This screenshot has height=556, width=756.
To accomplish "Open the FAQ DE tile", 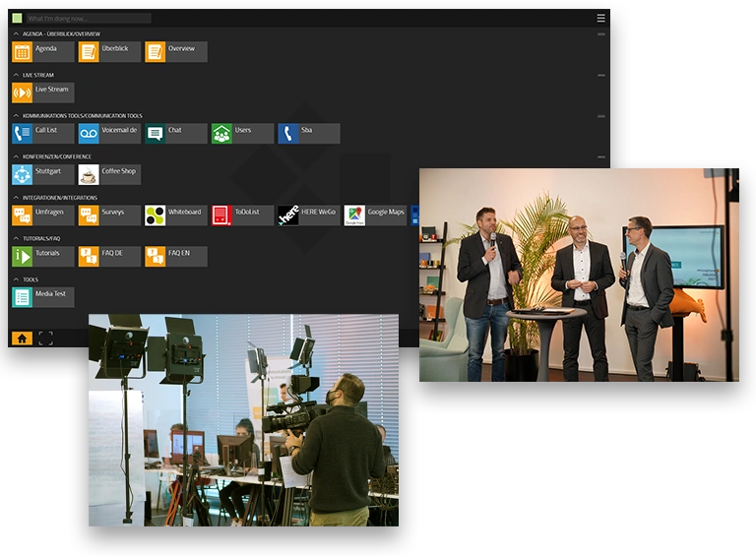I will 109,256.
